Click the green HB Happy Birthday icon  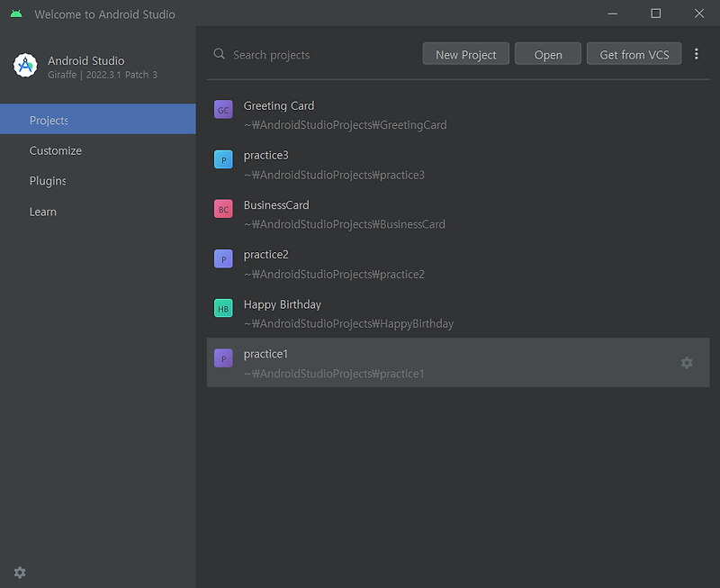coord(223,308)
